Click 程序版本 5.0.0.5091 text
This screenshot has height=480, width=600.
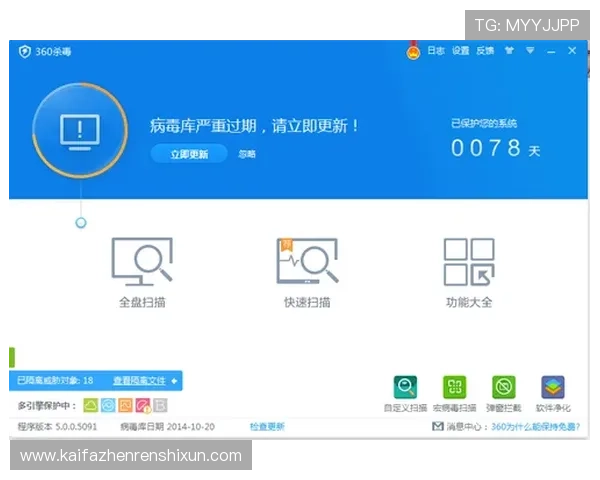(x=57, y=426)
